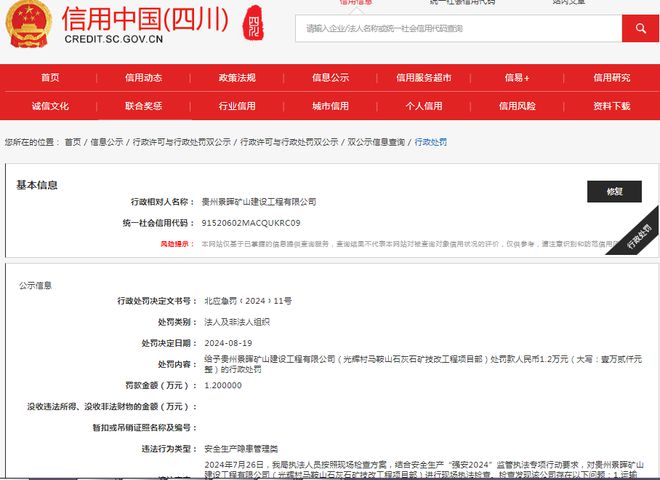Select the value 安全生产隐患管理类

tap(241, 449)
